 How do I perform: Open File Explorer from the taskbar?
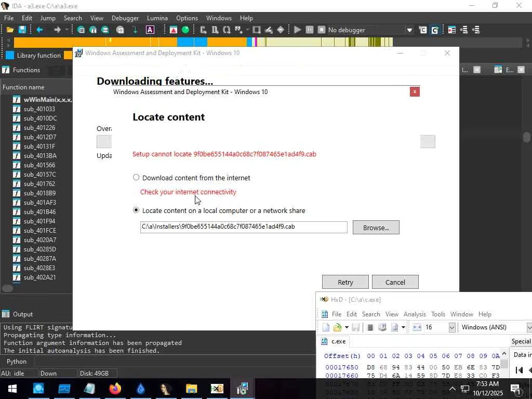[191, 389]
